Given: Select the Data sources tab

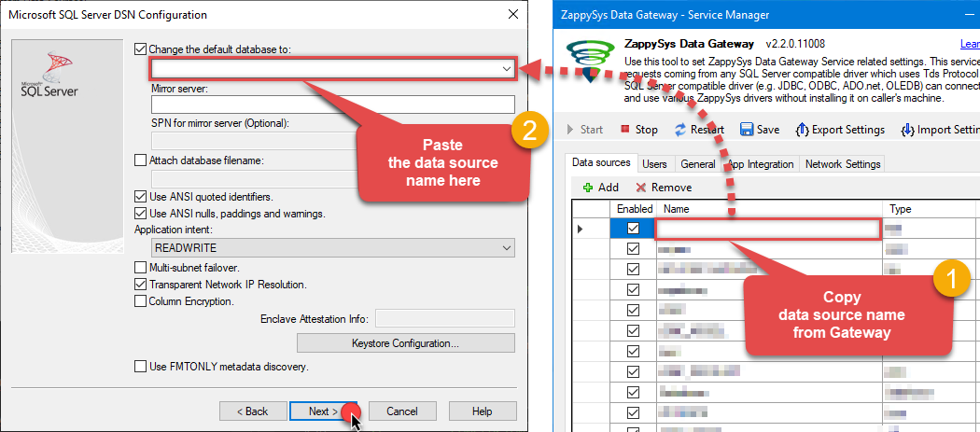Looking at the screenshot, I should 601,162.
